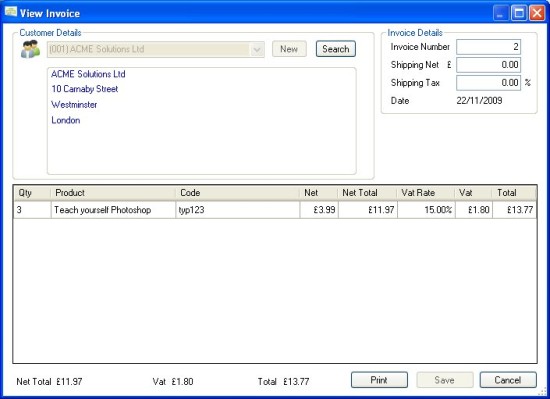Select the Teach yourself Photoshop product cell
Viewport: 550px width, 399px height.
tap(113, 210)
